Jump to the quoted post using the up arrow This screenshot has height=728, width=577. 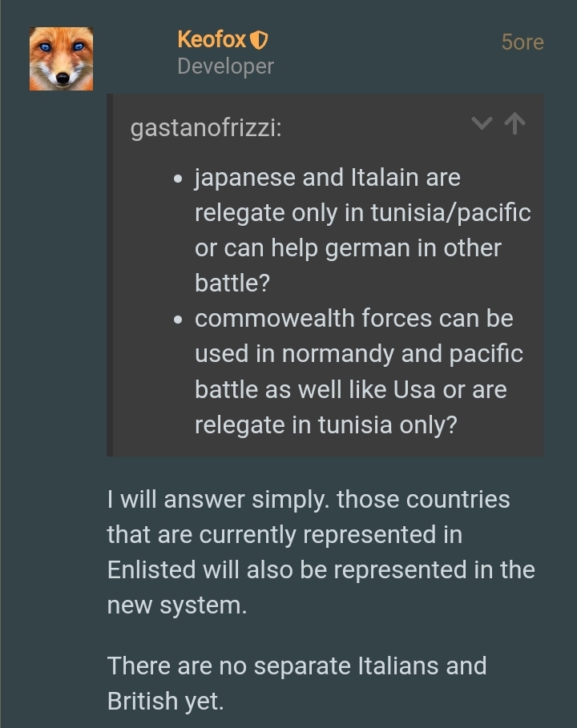[515, 123]
